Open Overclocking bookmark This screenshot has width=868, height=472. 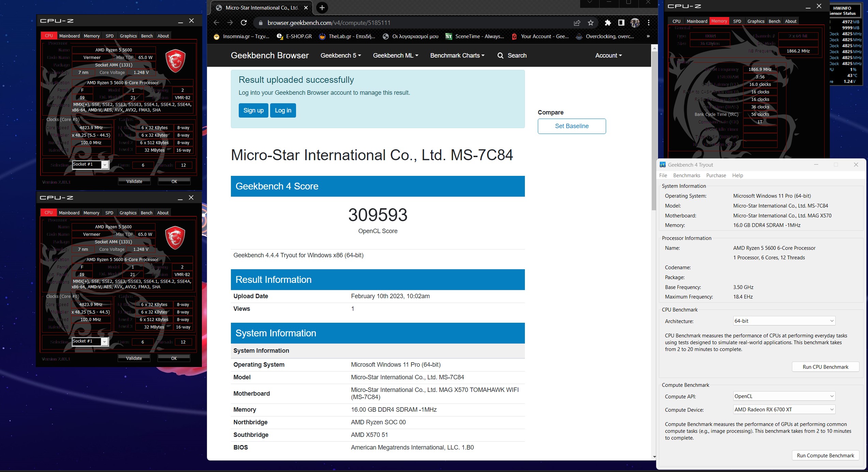click(x=605, y=36)
